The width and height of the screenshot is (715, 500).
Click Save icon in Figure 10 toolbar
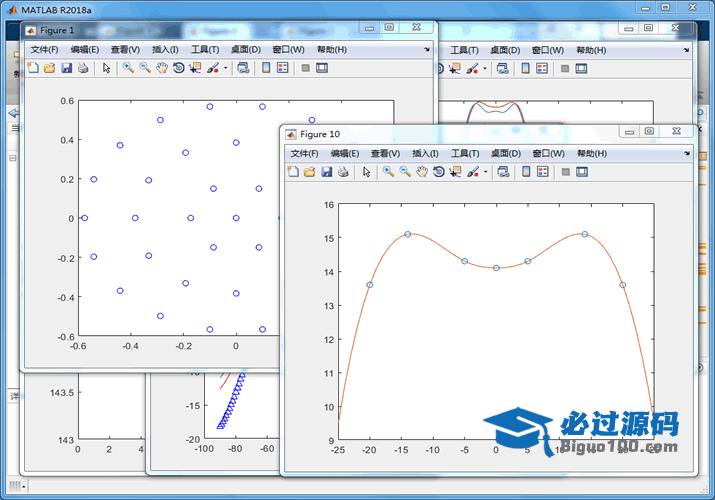tap(326, 172)
